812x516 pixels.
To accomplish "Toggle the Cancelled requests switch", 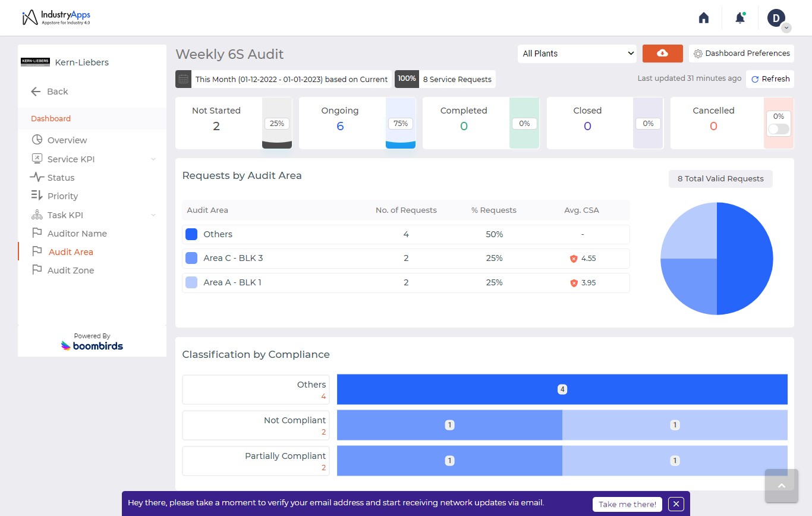I will point(778,129).
